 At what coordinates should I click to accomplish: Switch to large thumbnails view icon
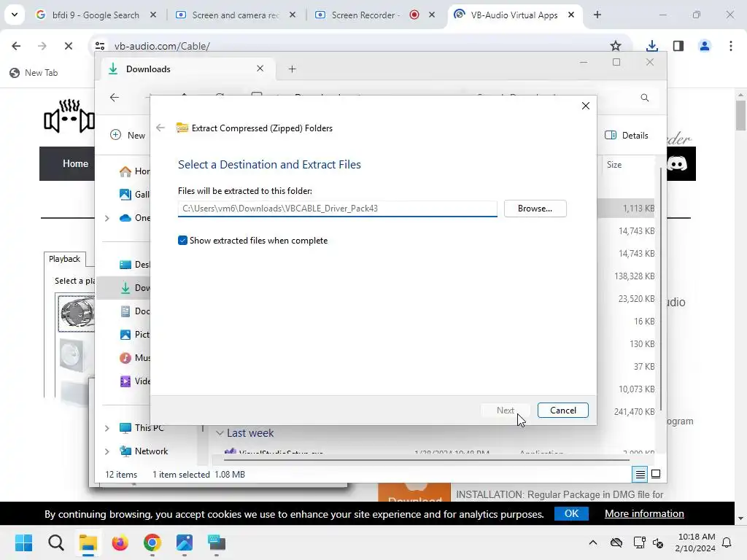click(656, 474)
